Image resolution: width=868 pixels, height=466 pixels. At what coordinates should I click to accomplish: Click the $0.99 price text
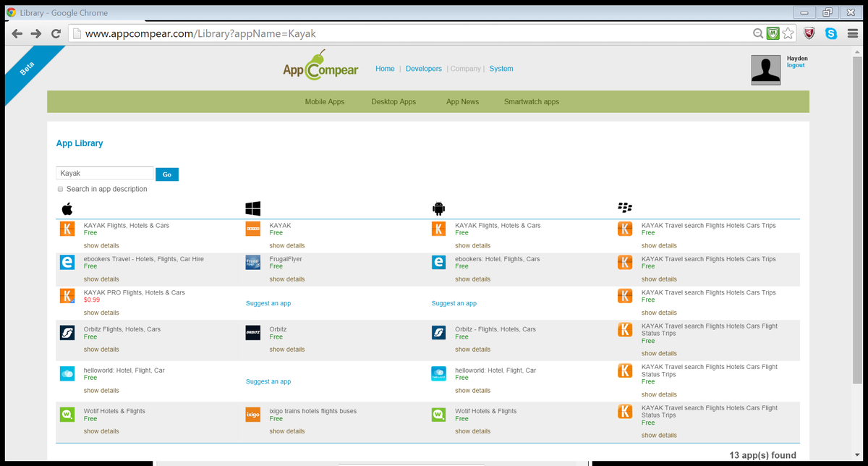(x=92, y=300)
